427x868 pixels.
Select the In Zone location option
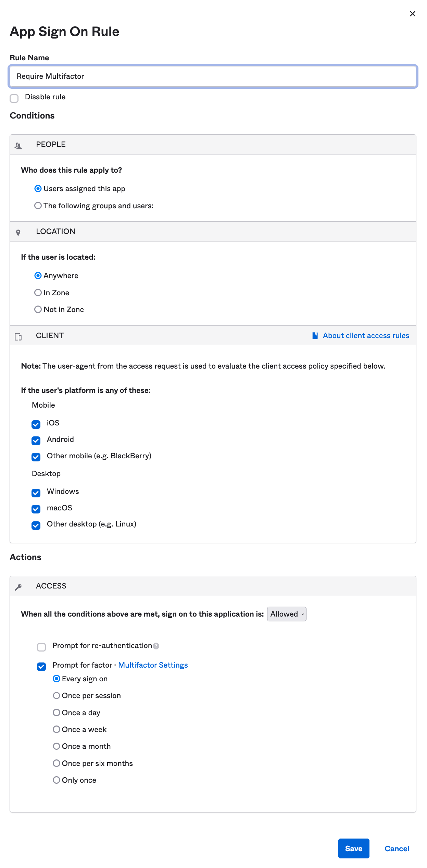(x=38, y=293)
